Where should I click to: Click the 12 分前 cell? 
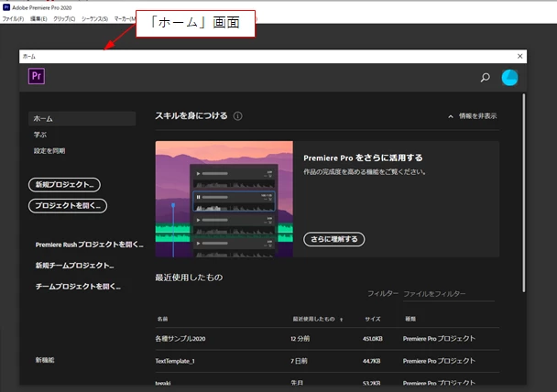pos(300,339)
